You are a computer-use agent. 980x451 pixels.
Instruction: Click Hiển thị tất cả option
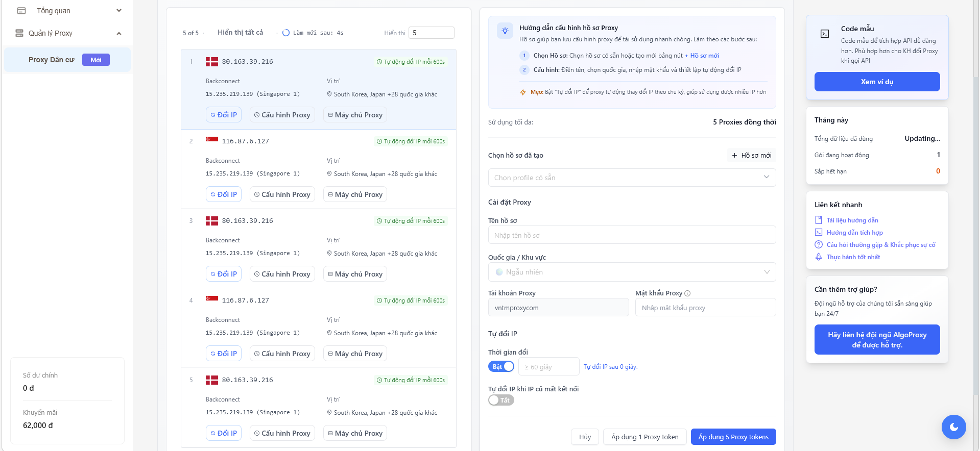point(240,33)
